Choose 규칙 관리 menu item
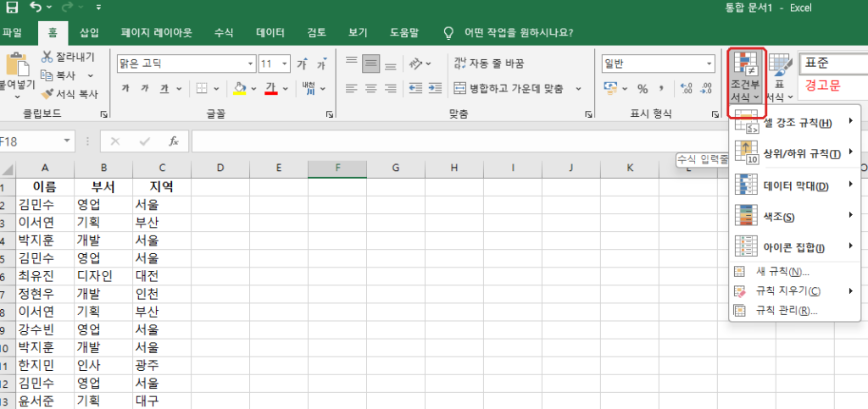The image size is (868, 409). coord(795,310)
